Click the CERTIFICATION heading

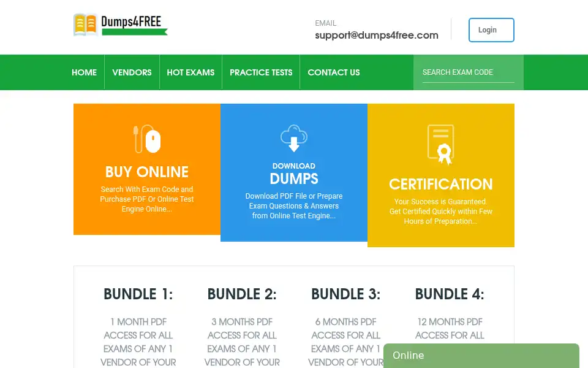pos(440,185)
